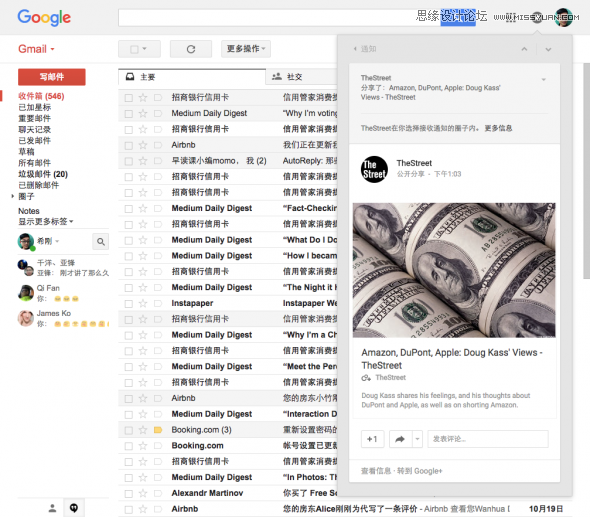Expand the 圈子 label tree
Screen dimensions: 590x517
(12, 196)
